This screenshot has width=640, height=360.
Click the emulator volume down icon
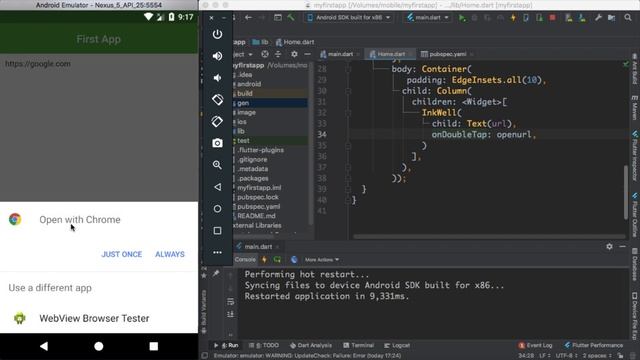tap(217, 78)
